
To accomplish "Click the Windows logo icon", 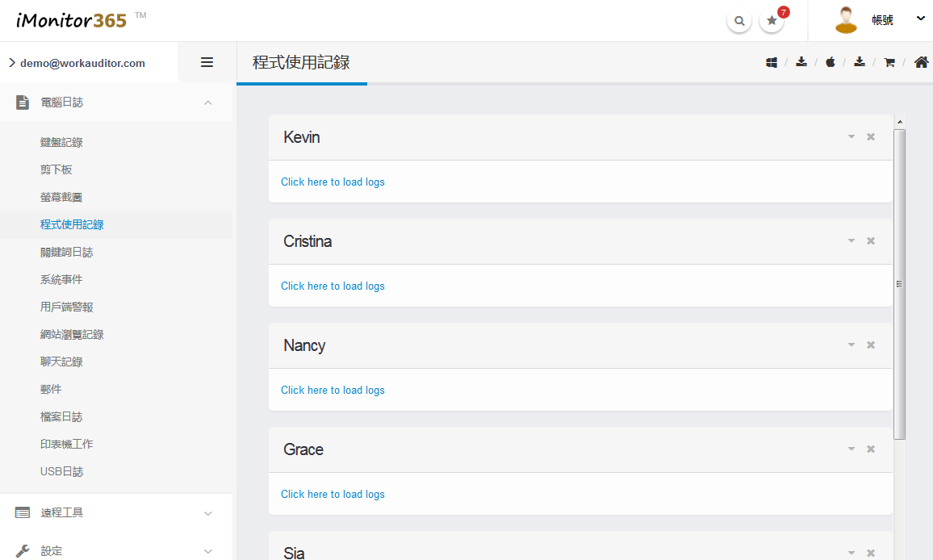I will click(772, 62).
